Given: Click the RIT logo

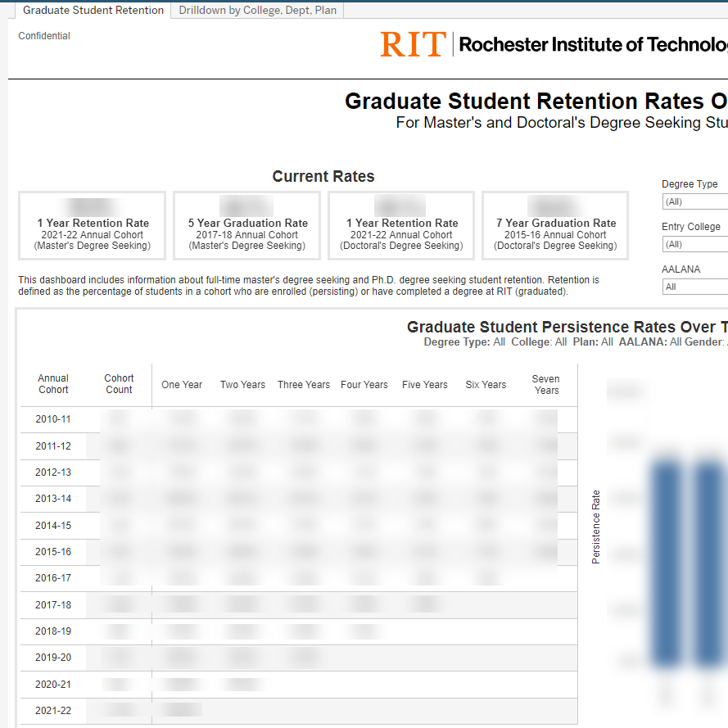Looking at the screenshot, I should pyautogui.click(x=413, y=44).
